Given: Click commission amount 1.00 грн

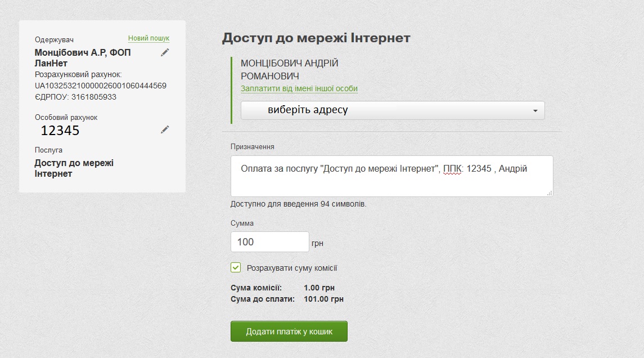Looking at the screenshot, I should pos(319,288).
